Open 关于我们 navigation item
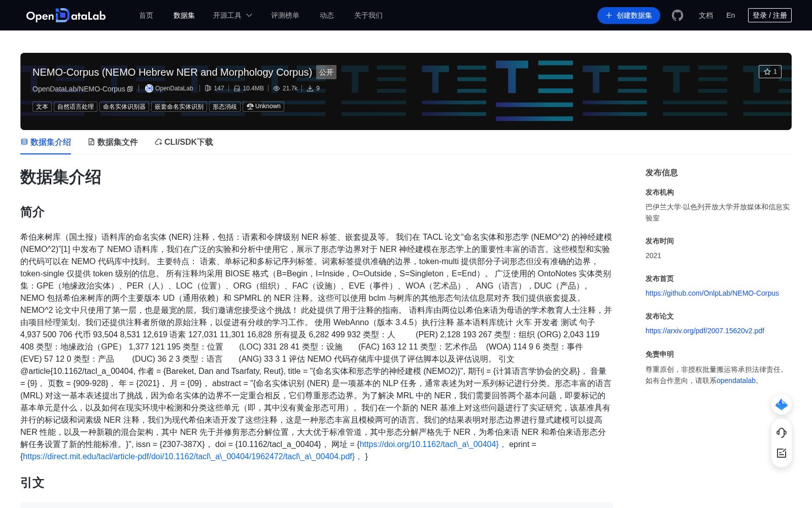 (368, 15)
